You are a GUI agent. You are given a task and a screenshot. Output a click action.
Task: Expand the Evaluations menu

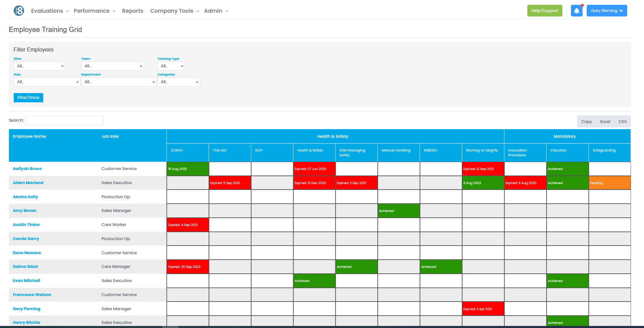(47, 11)
